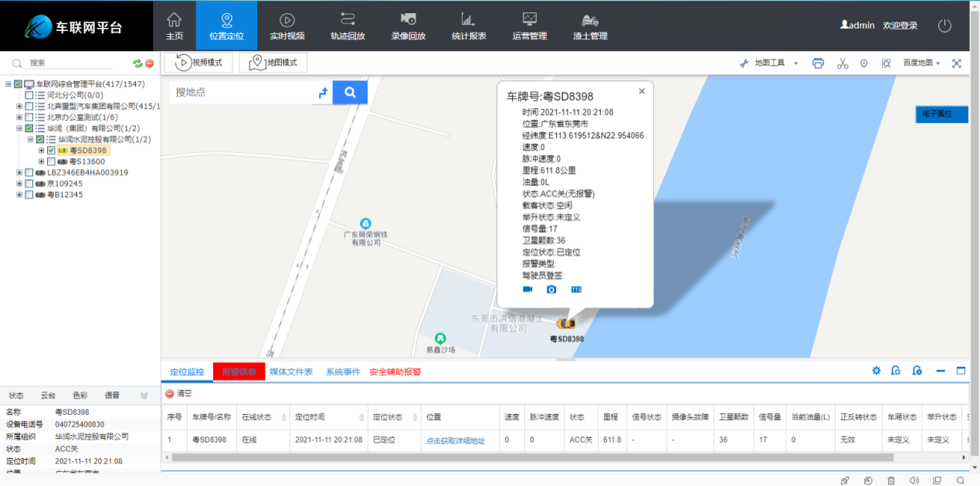Open the 百度地图 map source dropdown
Image resolution: width=980 pixels, height=486 pixels.
pos(922,63)
